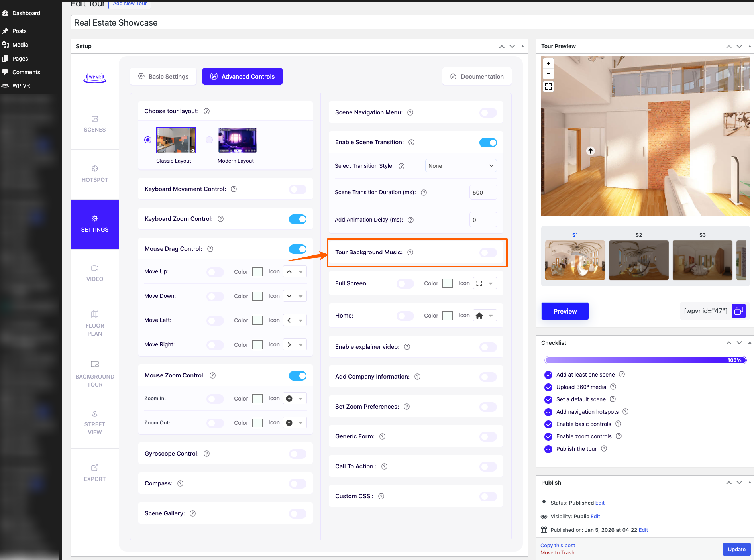The width and height of the screenshot is (754, 560).
Task: Toggle fullscreen in tour preview
Action: coord(548,86)
